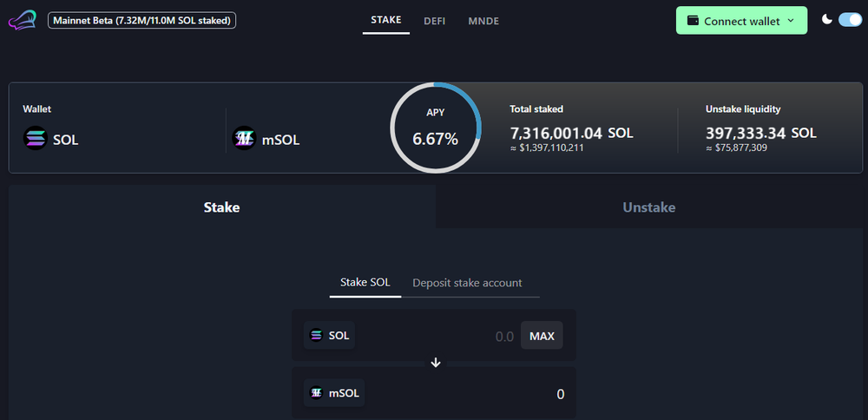Expand the Connect wallet dropdown chevron
The width and height of the screenshot is (868, 420).
pos(791,21)
